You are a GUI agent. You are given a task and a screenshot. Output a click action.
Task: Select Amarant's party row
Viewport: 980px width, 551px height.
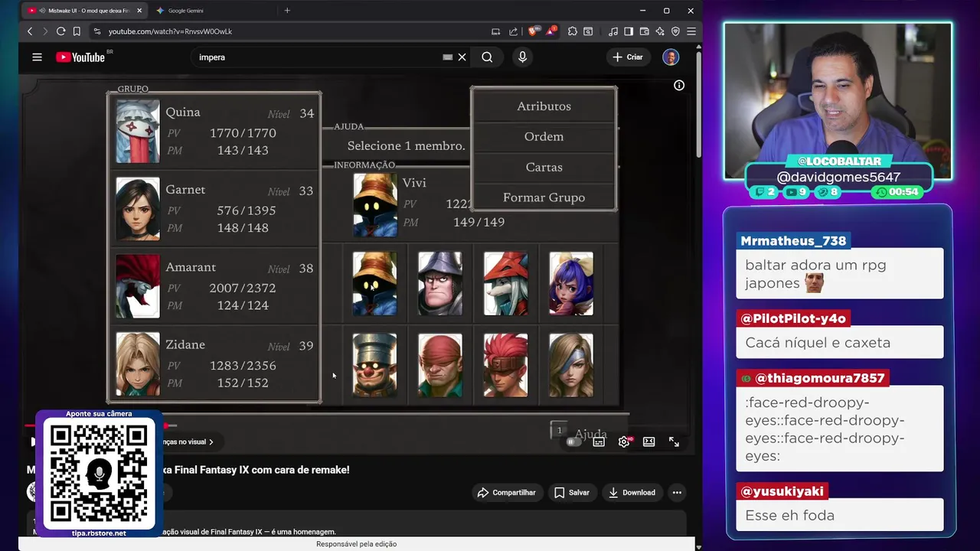[x=214, y=286]
